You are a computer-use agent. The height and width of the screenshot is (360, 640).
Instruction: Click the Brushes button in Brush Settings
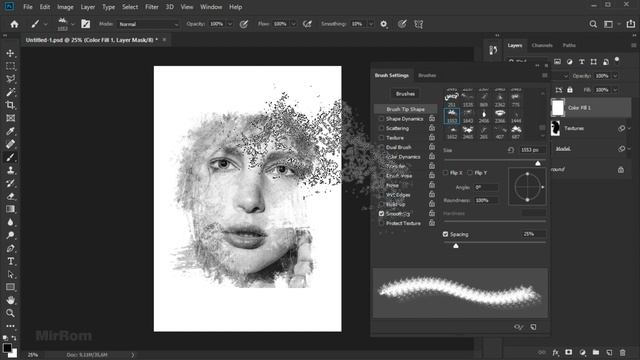(405, 94)
